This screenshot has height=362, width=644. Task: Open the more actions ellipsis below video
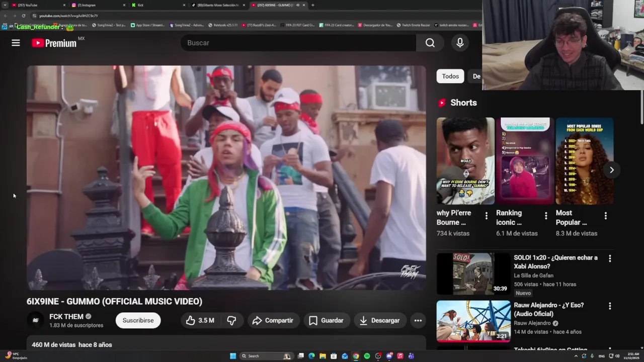pos(418,320)
